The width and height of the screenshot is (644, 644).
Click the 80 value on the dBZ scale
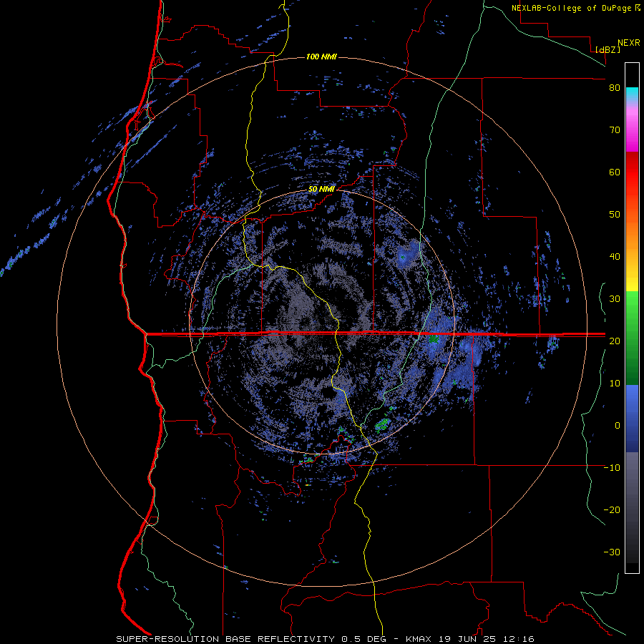point(615,88)
